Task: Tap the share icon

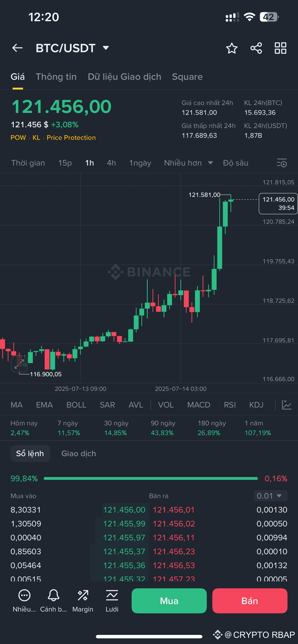Action: [x=256, y=48]
